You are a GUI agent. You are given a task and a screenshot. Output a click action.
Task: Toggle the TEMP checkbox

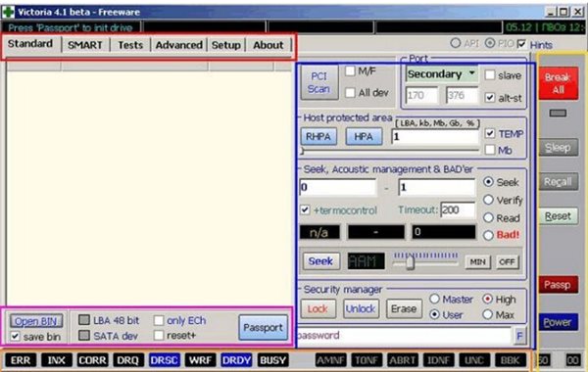click(x=490, y=133)
